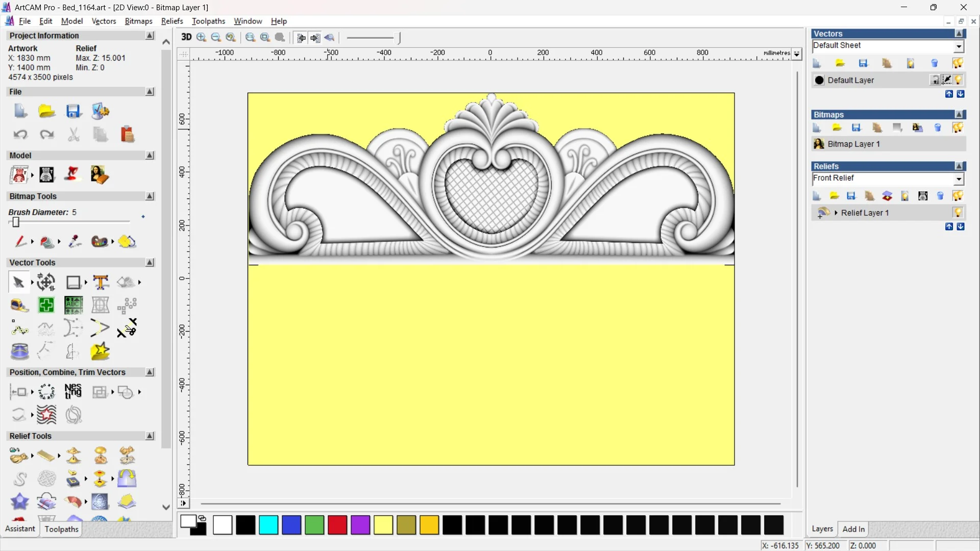The image size is (980, 551).
Task: Select the bitmap Paint brush tool
Action: coord(20,241)
